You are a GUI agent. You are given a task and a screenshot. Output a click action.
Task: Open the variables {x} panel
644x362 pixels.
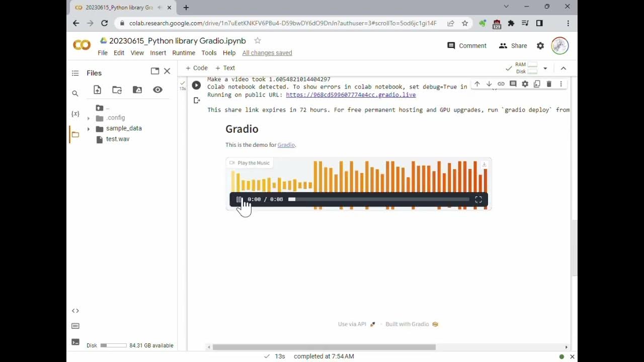[75, 114]
